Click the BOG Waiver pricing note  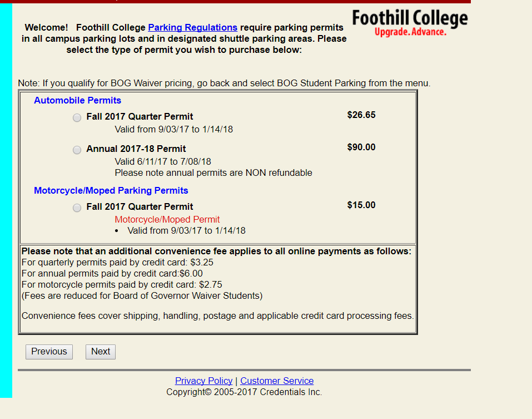(224, 83)
